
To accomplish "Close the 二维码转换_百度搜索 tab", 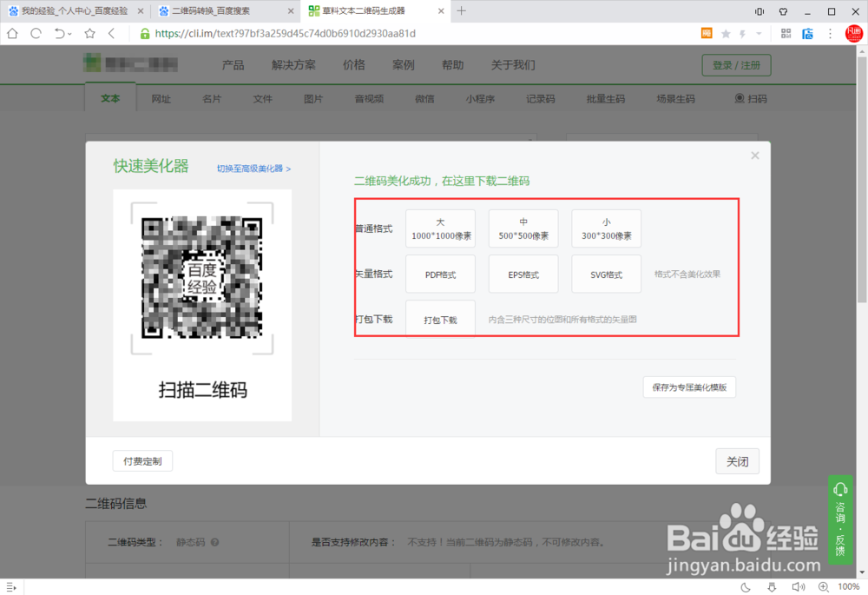I will [291, 11].
